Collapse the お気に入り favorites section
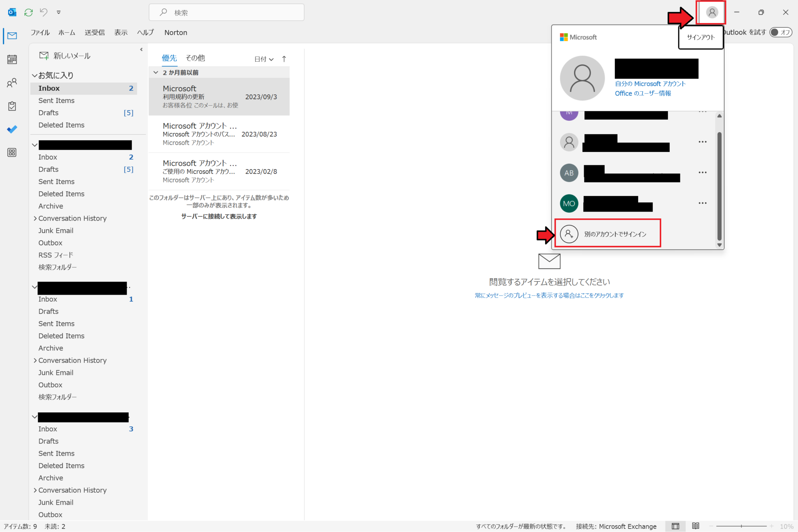 (x=35, y=75)
